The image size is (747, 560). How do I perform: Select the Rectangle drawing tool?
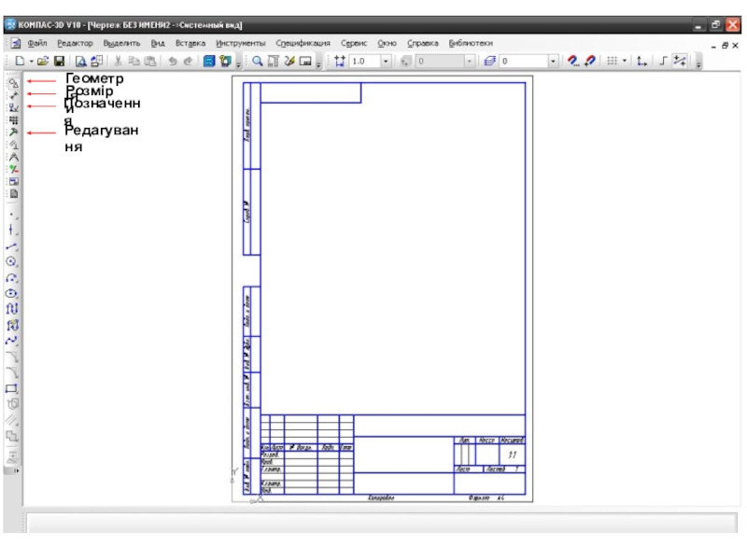click(x=13, y=388)
